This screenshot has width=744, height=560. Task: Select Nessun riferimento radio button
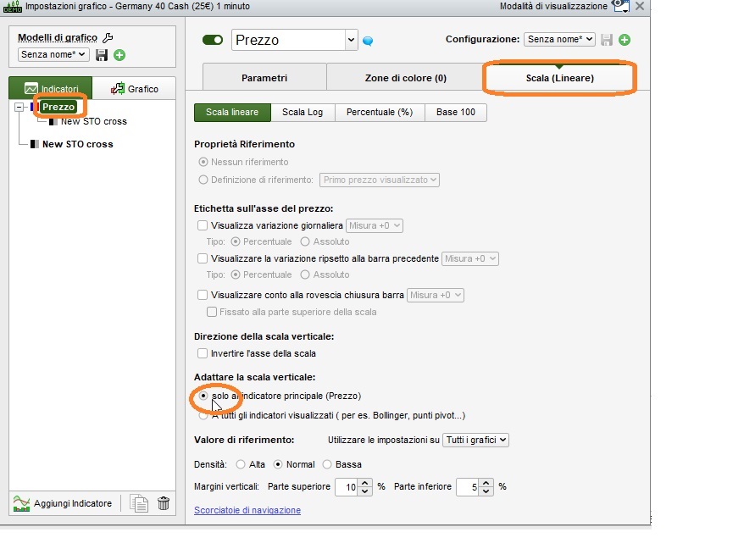tap(203, 162)
